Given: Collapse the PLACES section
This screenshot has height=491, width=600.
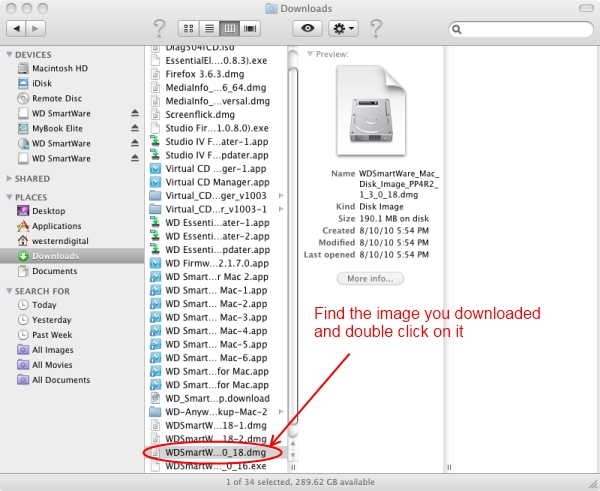Looking at the screenshot, I should coord(9,197).
